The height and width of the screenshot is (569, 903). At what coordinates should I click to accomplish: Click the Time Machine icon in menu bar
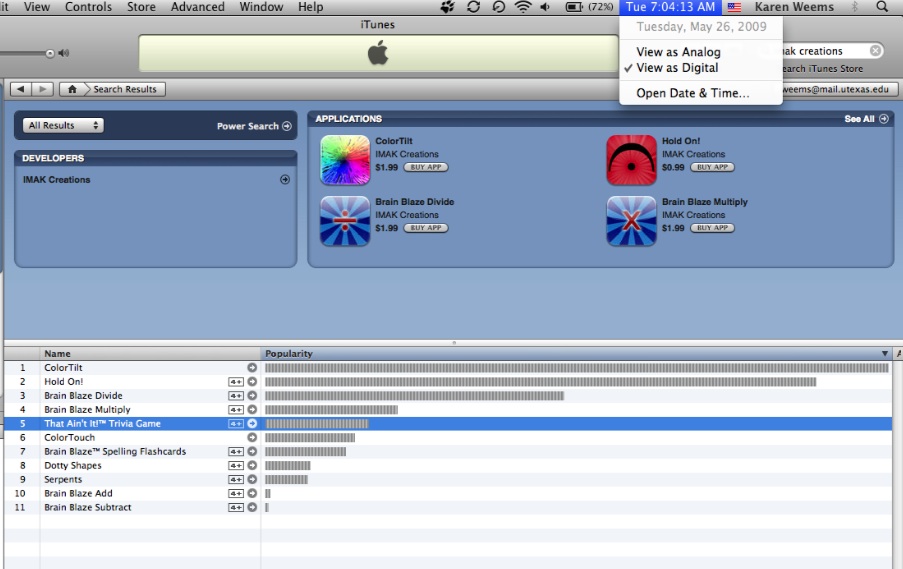(499, 7)
